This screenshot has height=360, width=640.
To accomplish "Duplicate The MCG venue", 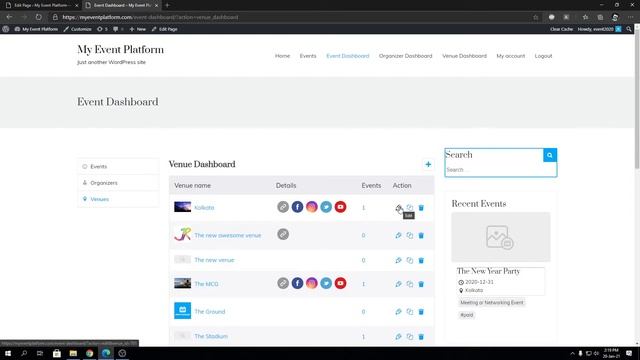I will pos(409,284).
